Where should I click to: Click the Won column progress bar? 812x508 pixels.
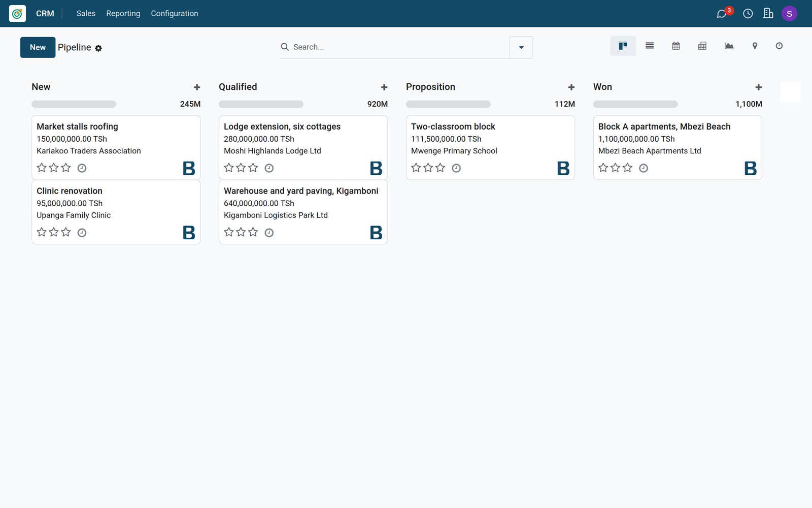635,104
